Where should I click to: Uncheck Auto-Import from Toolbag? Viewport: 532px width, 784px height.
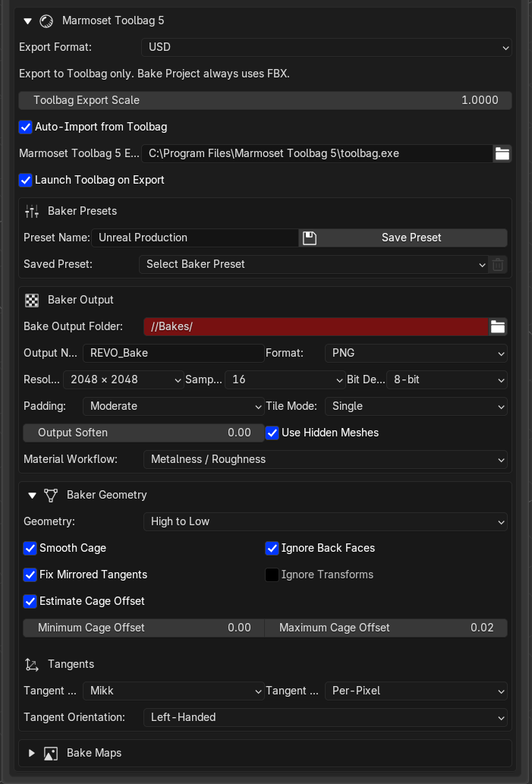click(x=26, y=127)
